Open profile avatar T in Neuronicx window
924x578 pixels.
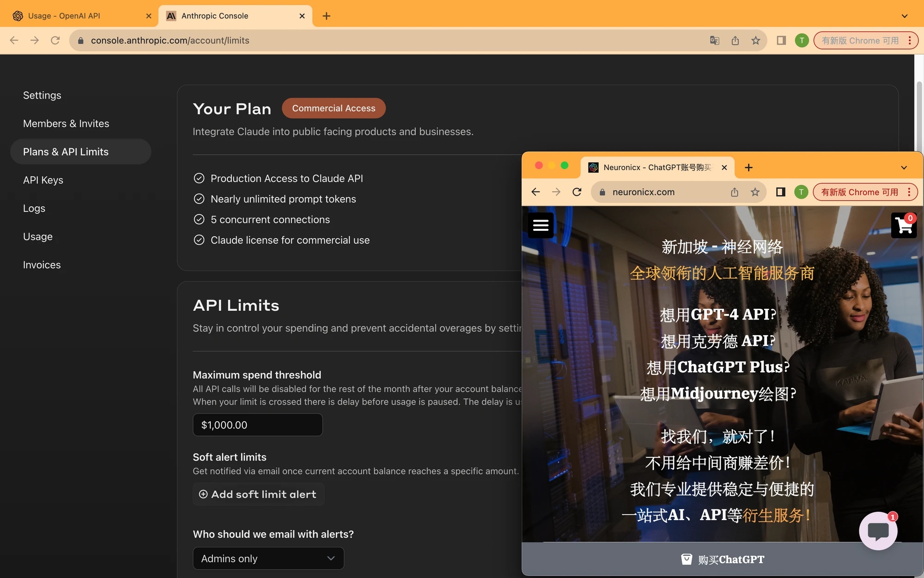tap(801, 192)
